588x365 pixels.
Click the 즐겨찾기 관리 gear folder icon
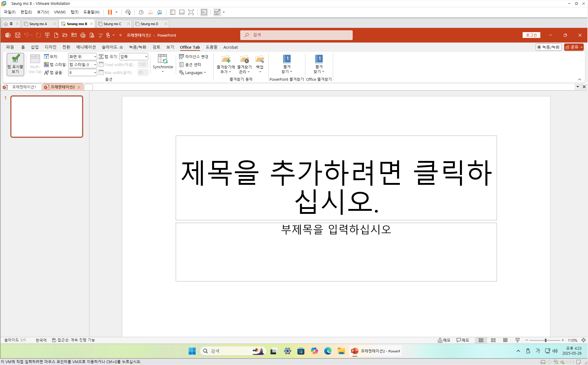point(244,59)
